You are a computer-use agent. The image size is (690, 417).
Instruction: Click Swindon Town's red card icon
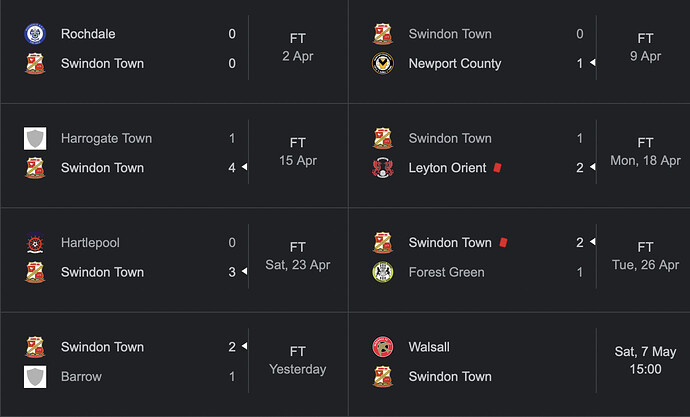503,242
